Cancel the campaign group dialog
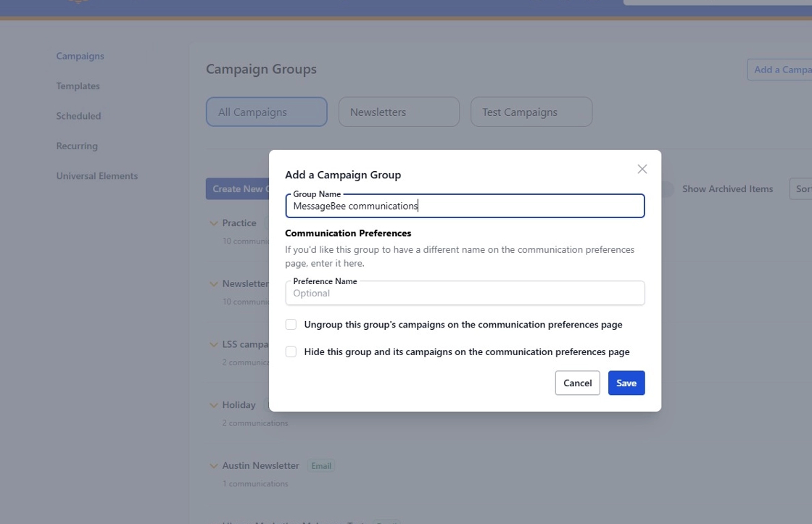 [x=577, y=383]
